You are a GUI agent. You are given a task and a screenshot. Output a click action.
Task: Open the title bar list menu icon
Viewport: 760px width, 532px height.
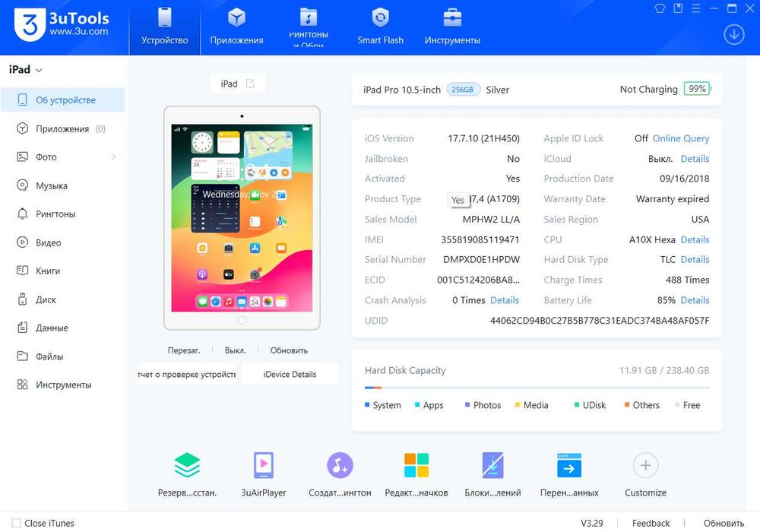tap(696, 8)
